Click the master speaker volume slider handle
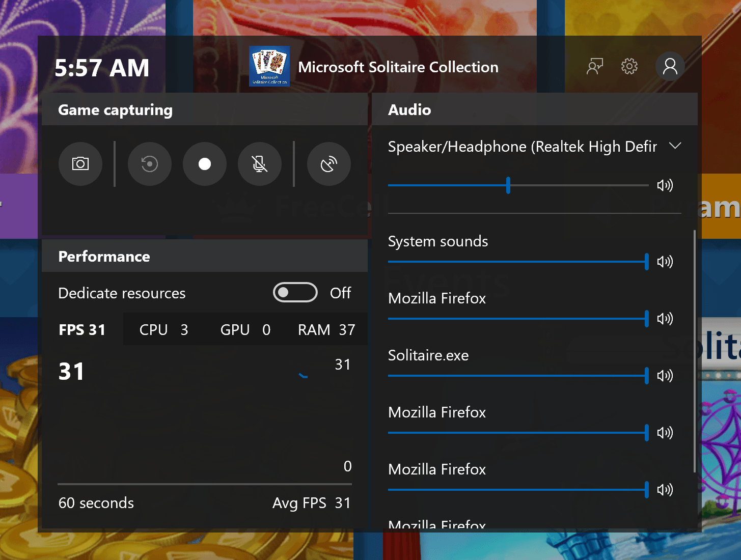 [x=508, y=185]
